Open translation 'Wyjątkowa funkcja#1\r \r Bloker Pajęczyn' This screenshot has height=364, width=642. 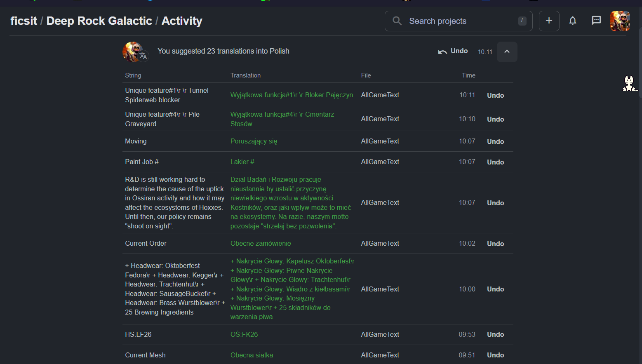click(292, 95)
